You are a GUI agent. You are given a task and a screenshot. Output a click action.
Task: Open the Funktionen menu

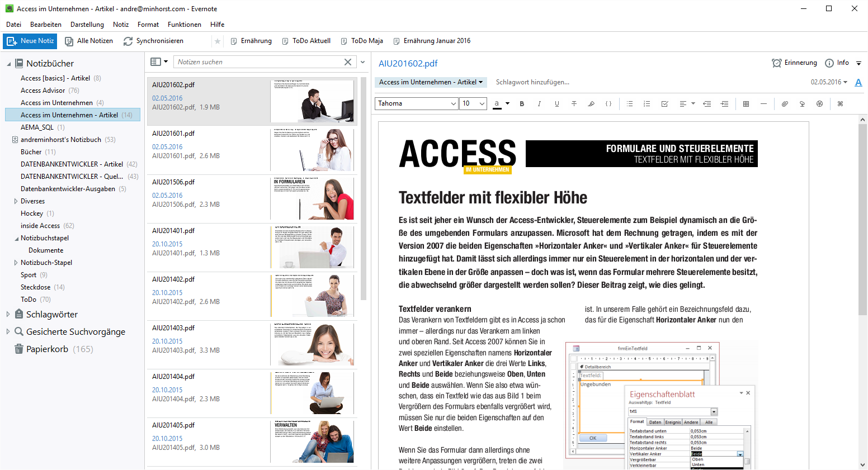pyautogui.click(x=185, y=25)
